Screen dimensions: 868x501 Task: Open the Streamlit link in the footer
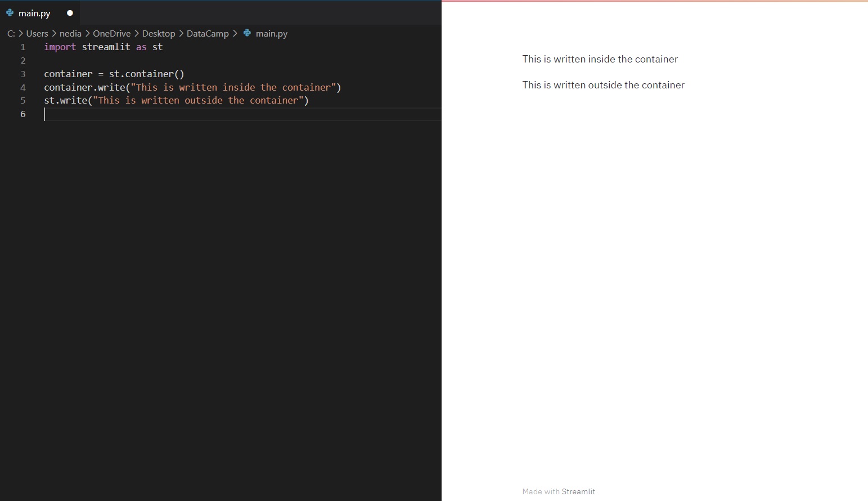pos(578,491)
